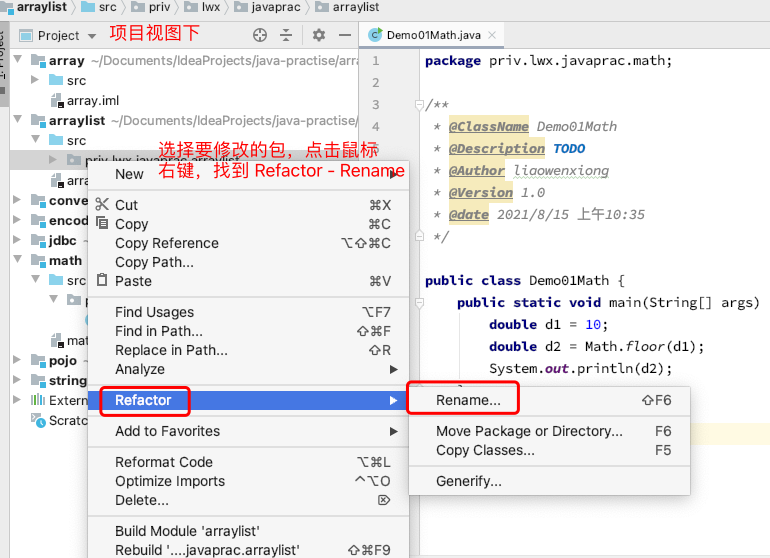Choose Generify... in Refactor submenu
The width and height of the screenshot is (770, 558).
(x=550, y=481)
